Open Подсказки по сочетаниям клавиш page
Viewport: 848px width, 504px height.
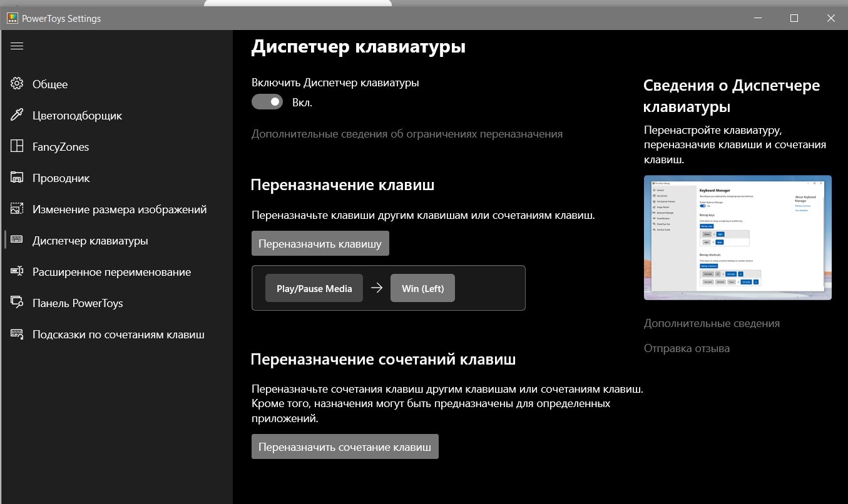tap(116, 334)
